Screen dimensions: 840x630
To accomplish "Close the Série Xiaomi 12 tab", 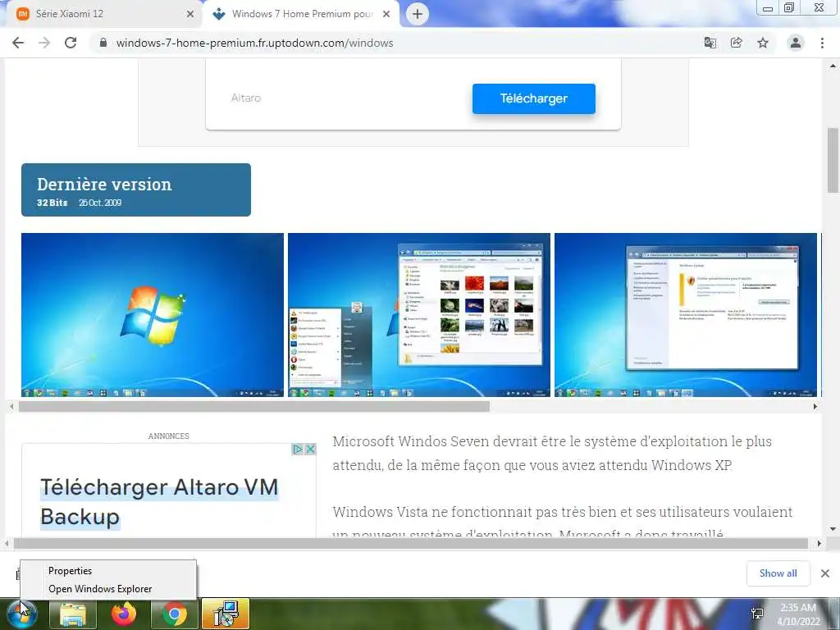I will coord(190,14).
